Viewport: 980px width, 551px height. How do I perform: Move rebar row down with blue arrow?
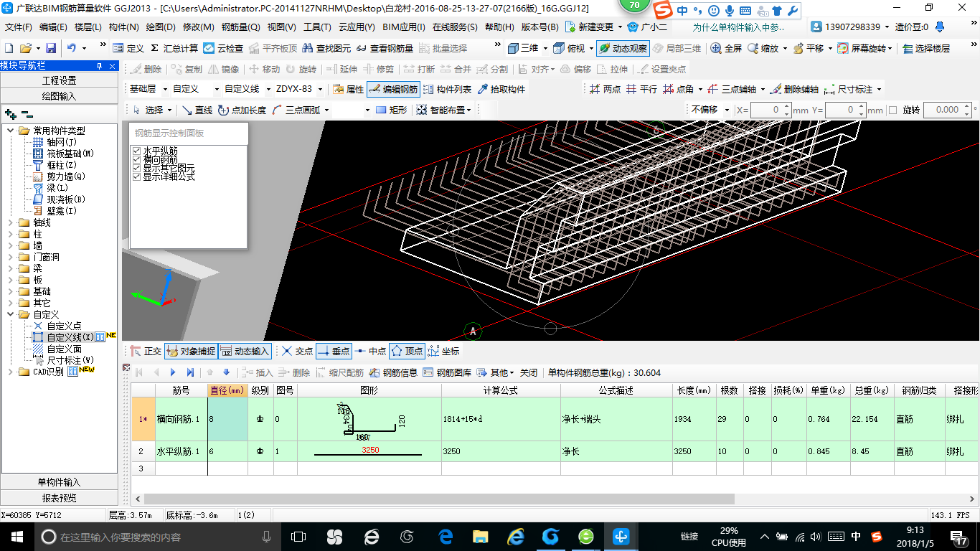[227, 372]
